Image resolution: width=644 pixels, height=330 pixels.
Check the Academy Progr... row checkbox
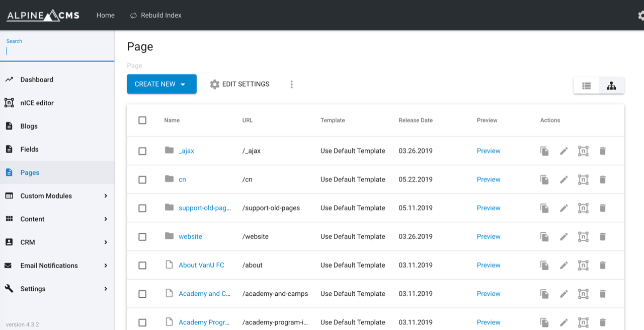coord(142,322)
